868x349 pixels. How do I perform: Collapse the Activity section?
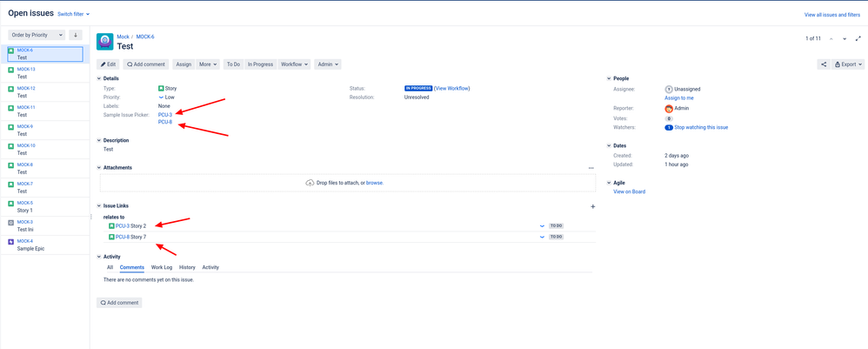coord(99,257)
